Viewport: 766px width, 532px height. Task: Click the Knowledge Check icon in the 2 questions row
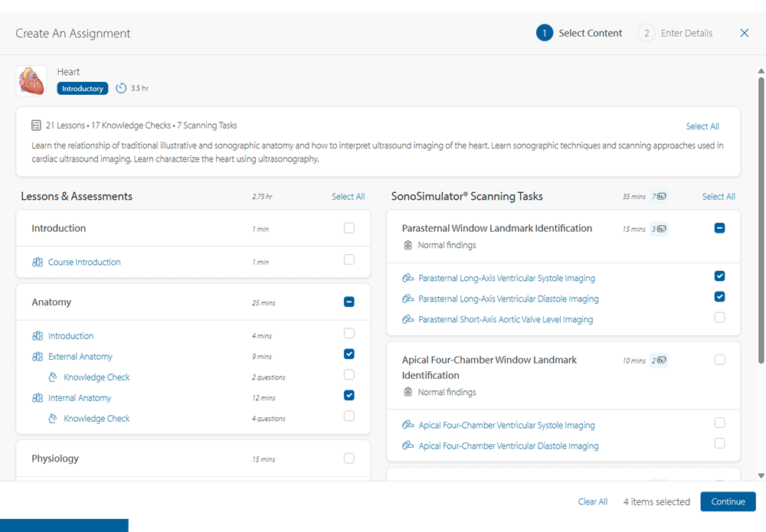click(x=53, y=377)
